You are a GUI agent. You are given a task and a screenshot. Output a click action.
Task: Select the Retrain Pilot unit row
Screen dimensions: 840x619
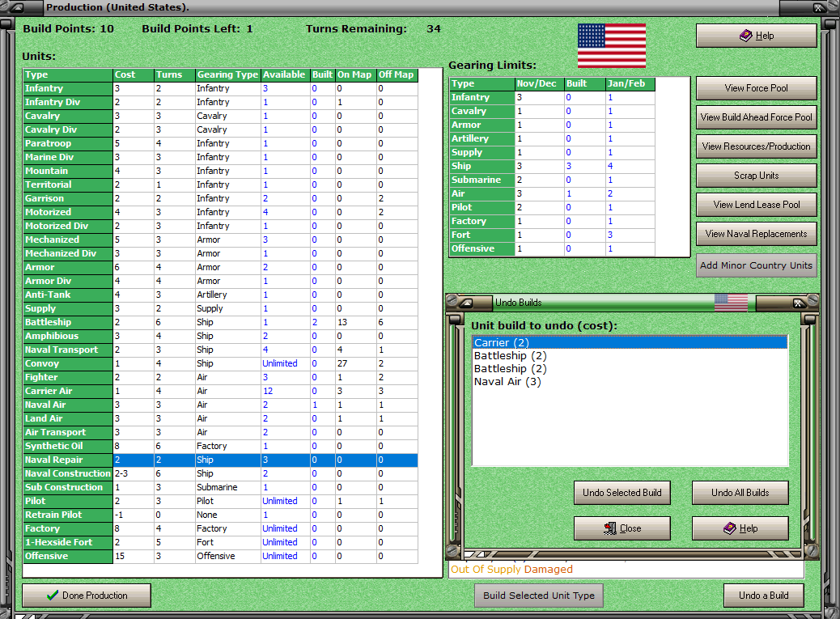point(220,515)
